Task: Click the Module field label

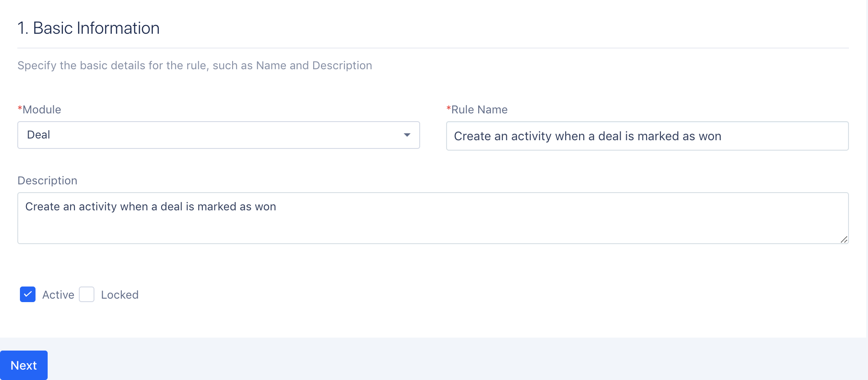Action: tap(39, 109)
